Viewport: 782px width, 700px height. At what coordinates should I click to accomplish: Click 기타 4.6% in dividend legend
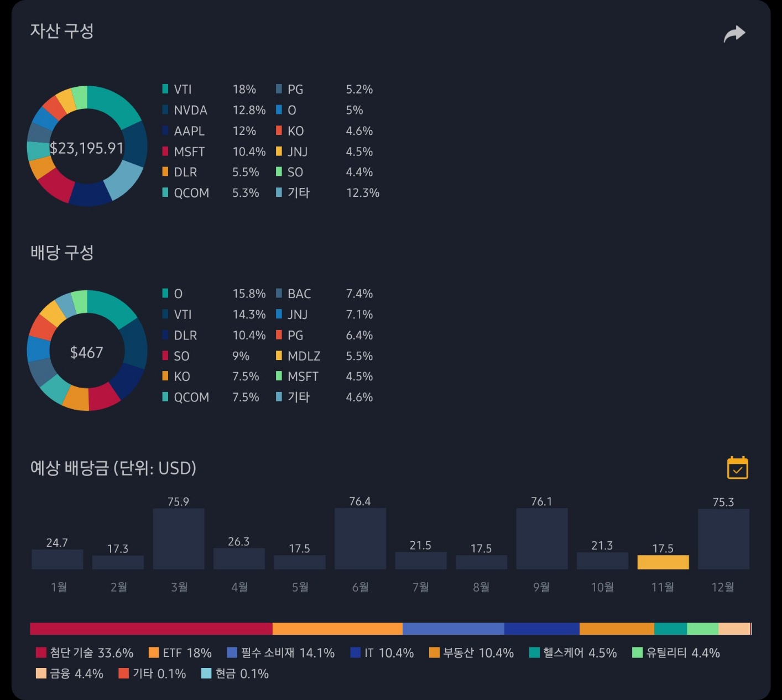click(x=325, y=397)
